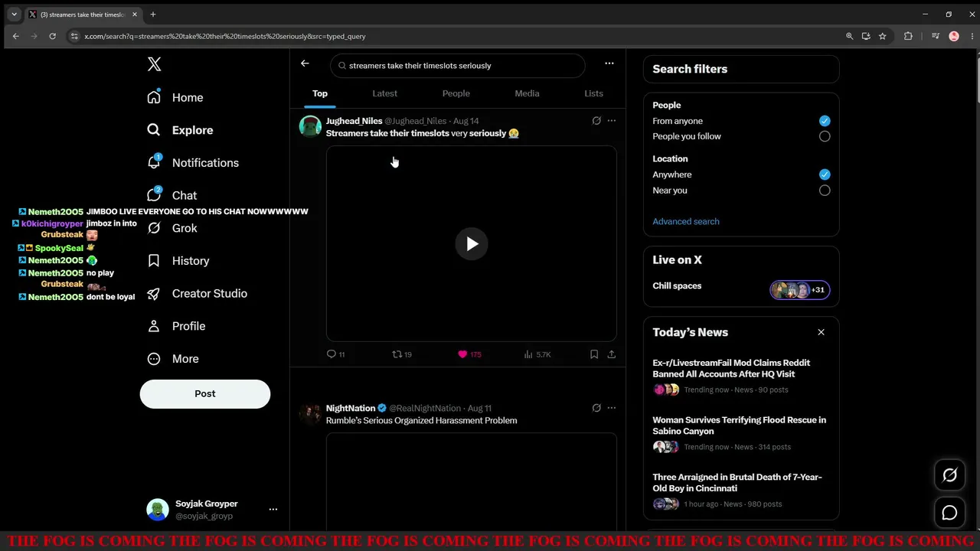
Task: Open Soyjak Groyper account options menu
Action: click(273, 510)
